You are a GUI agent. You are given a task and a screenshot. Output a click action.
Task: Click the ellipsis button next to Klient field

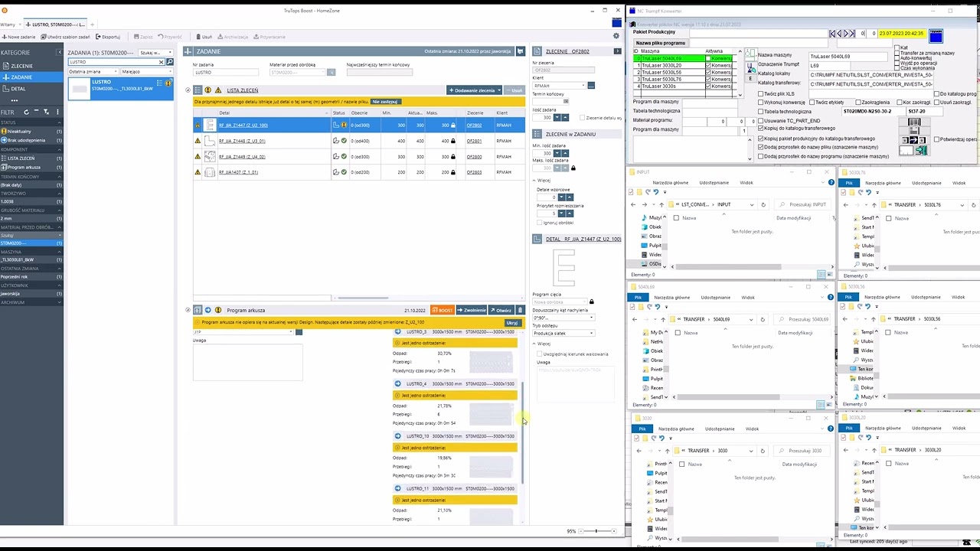coord(591,85)
